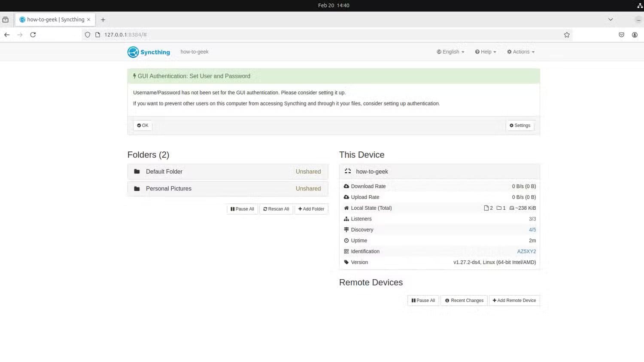Click the Uptime clock icon
Viewport: 644px width, 362px height.
pos(346,241)
